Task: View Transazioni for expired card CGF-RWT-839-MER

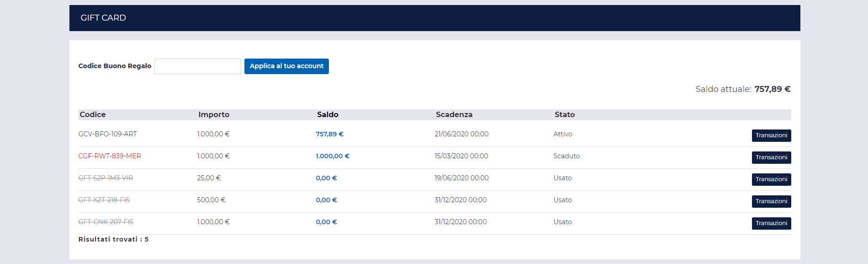Action: click(771, 157)
